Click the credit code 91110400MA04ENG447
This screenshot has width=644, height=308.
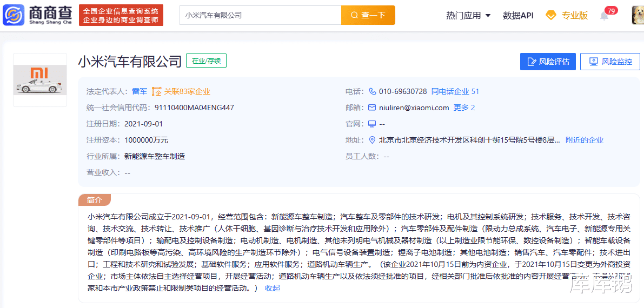(x=194, y=108)
